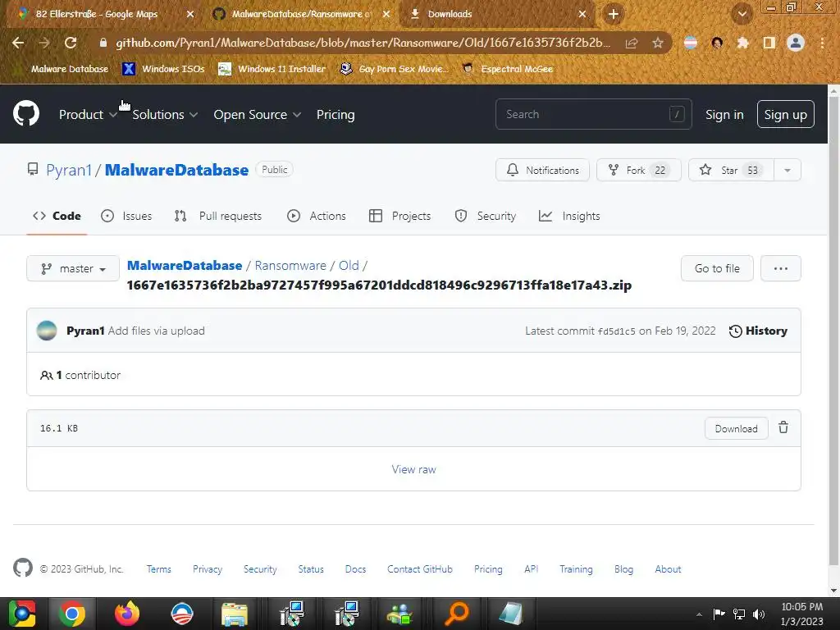The height and width of the screenshot is (630, 840).
Task: Open the browser extensions puzzle icon
Action: pyautogui.click(x=742, y=43)
